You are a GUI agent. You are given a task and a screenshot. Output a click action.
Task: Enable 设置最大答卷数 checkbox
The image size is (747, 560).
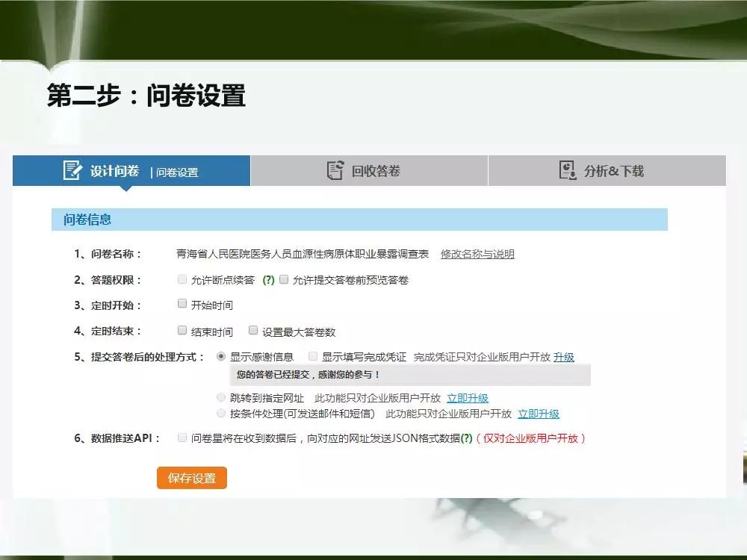253,331
